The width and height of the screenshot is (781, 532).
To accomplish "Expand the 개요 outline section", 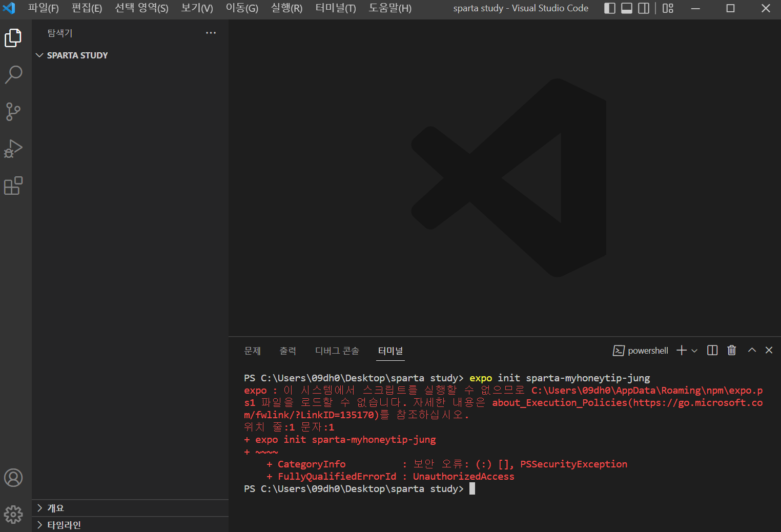I will pos(130,508).
